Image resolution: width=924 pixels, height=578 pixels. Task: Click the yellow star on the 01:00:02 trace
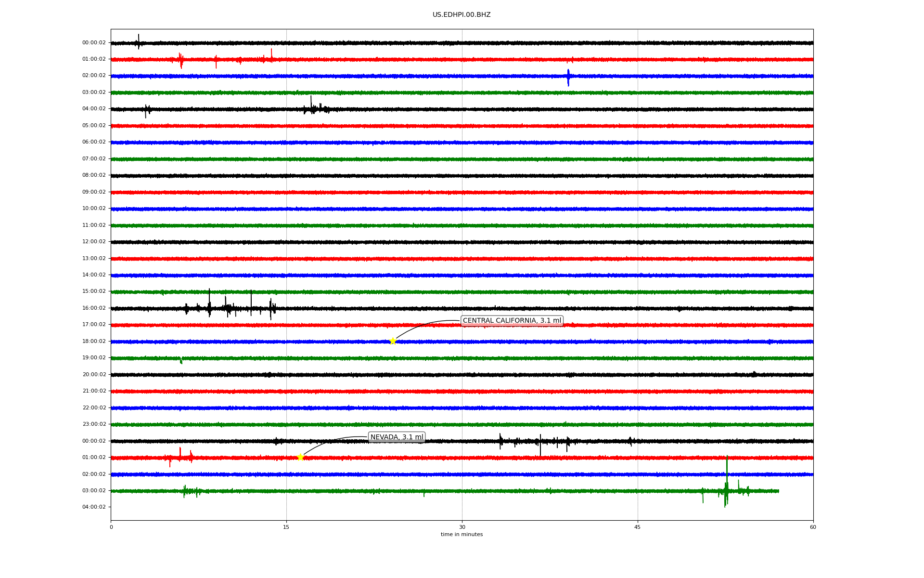tap(300, 457)
